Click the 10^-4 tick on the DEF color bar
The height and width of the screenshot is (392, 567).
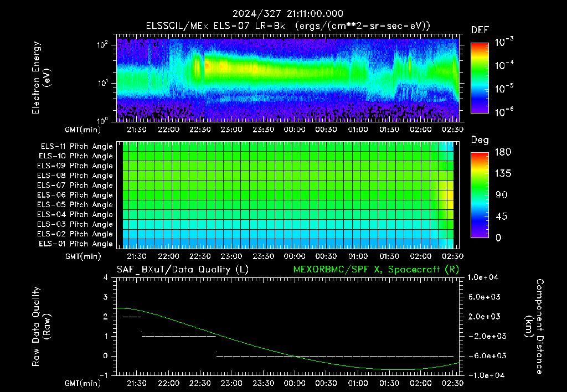coord(504,65)
